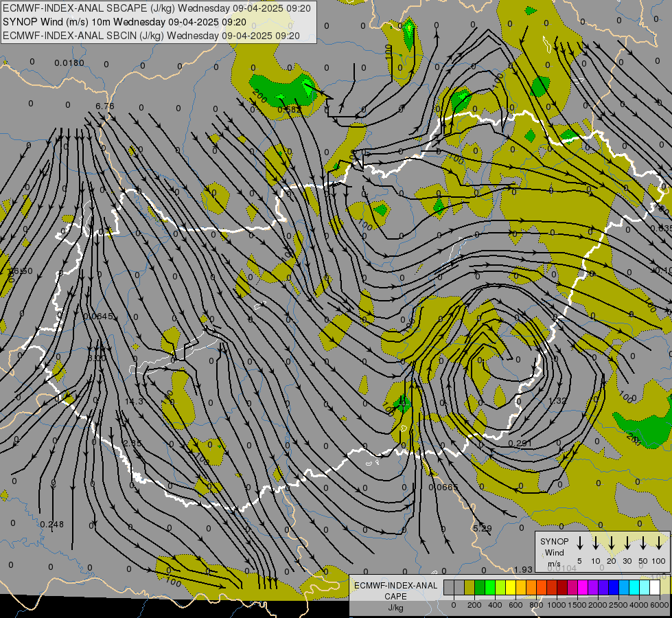
Task: Pick the deep blue CAPE legend swatch
Action: [614, 587]
